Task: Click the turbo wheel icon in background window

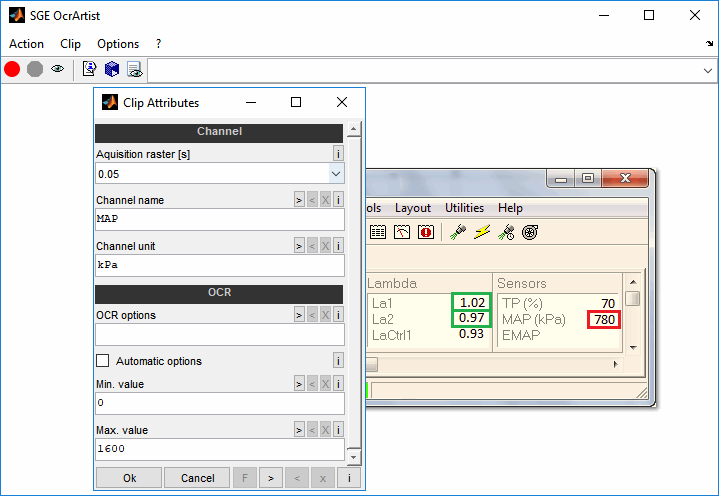Action: point(530,232)
